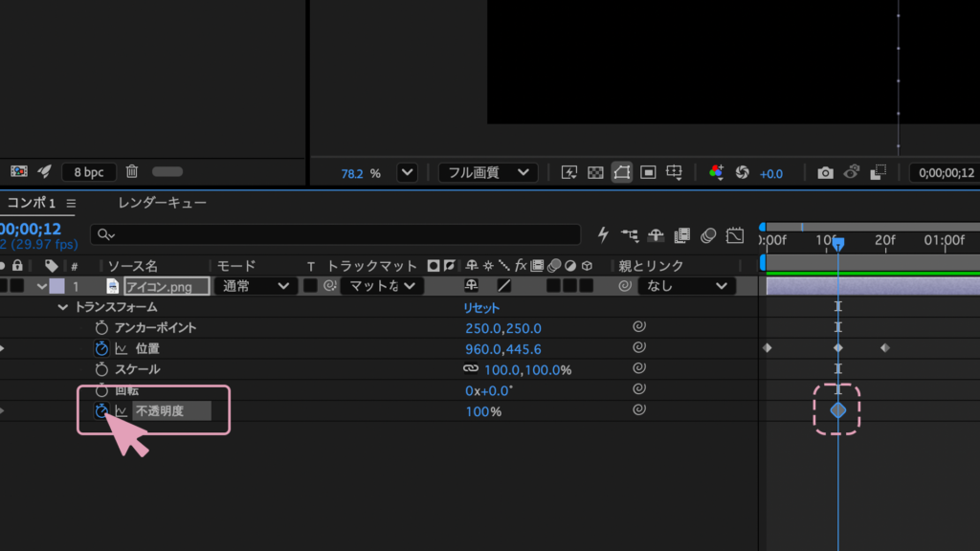Click the anchor point value 250.0,250.0

click(x=503, y=329)
